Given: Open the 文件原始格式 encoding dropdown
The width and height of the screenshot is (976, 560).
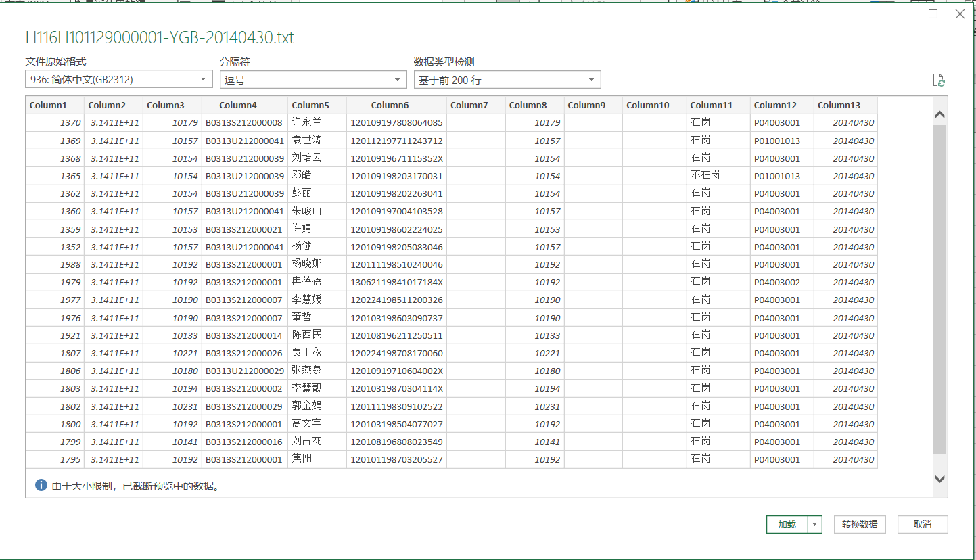Looking at the screenshot, I should 119,80.
